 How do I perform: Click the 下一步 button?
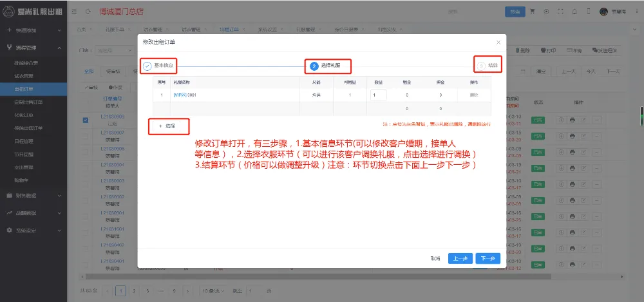click(488, 258)
